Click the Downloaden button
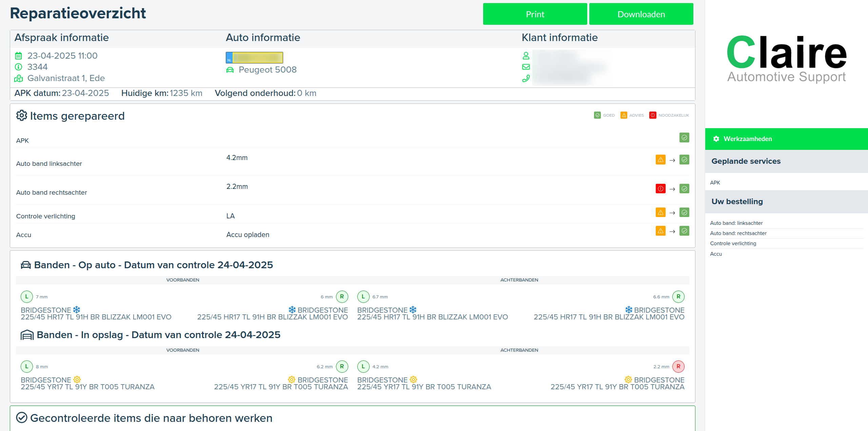The image size is (868, 431). click(x=641, y=14)
